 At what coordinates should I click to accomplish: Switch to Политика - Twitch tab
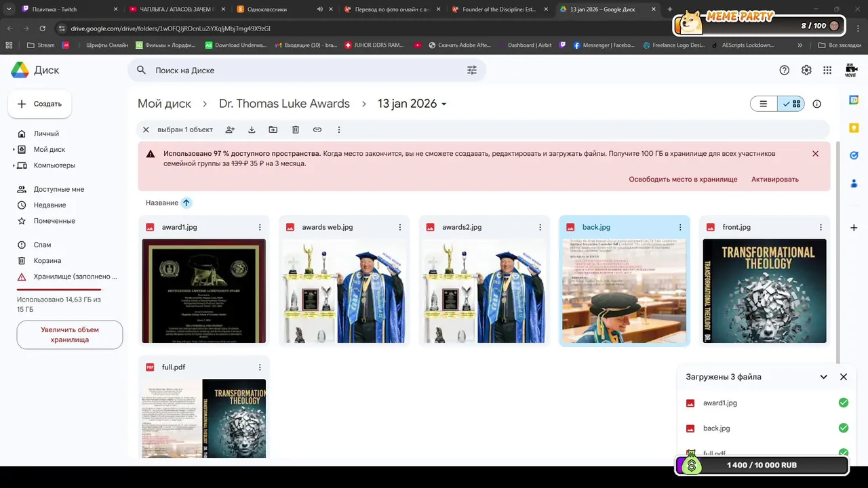tap(71, 9)
